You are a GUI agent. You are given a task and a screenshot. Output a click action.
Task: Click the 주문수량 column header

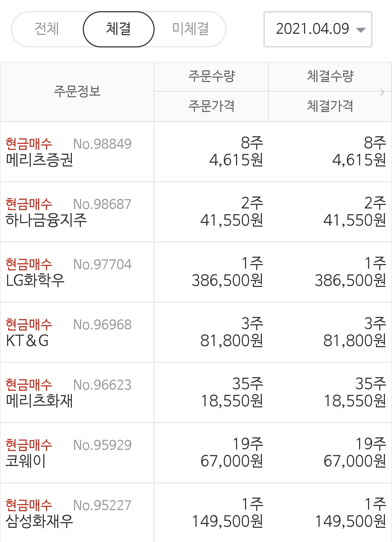(x=212, y=77)
